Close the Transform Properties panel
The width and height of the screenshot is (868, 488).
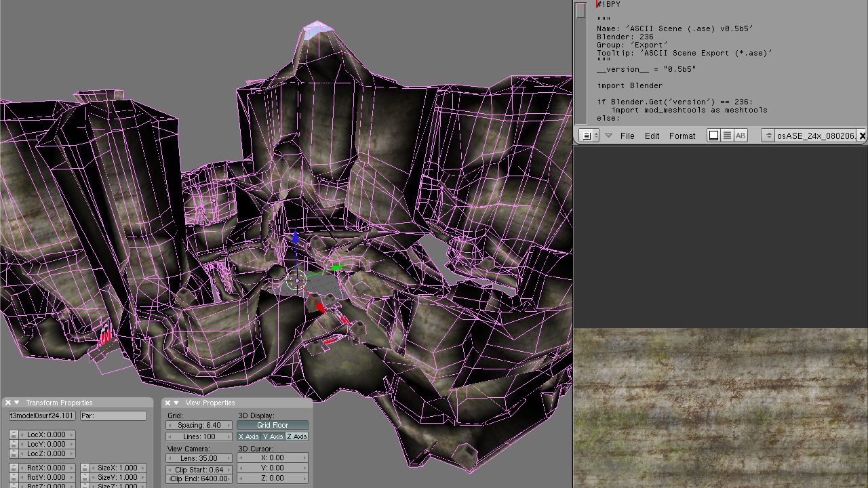[x=8, y=403]
